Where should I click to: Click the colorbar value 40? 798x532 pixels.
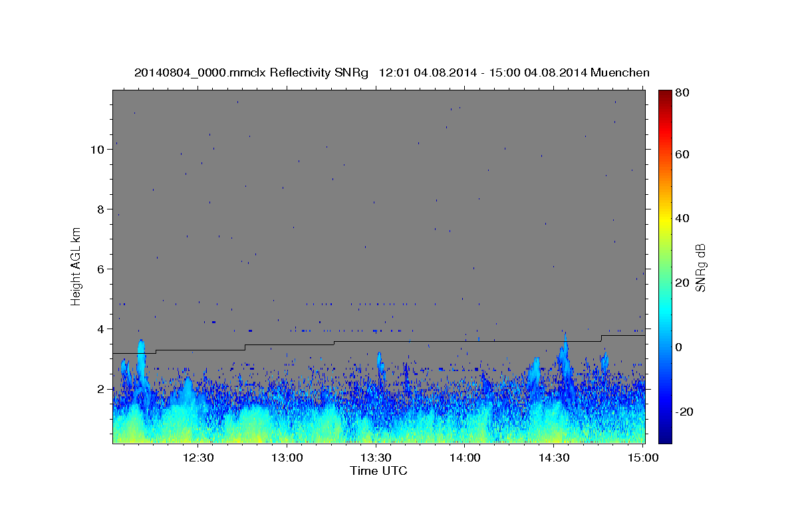point(683,218)
